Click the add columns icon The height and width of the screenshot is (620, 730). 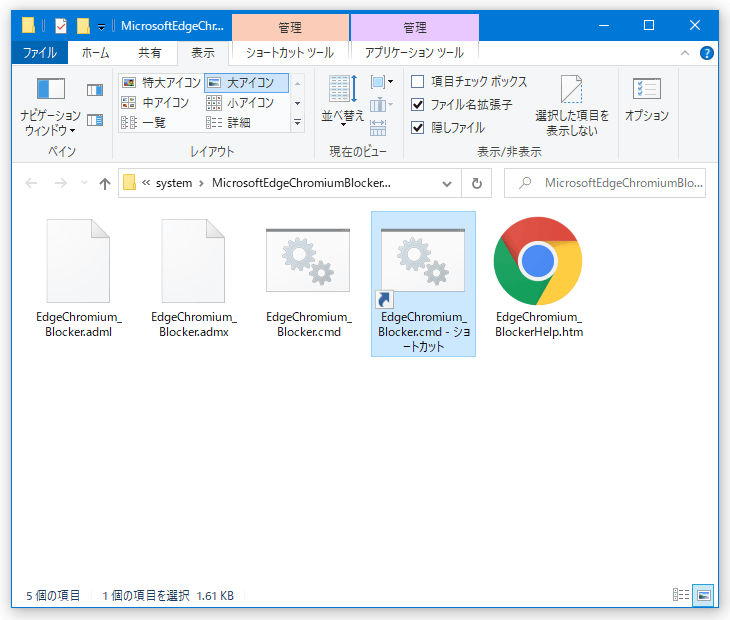coord(381,105)
